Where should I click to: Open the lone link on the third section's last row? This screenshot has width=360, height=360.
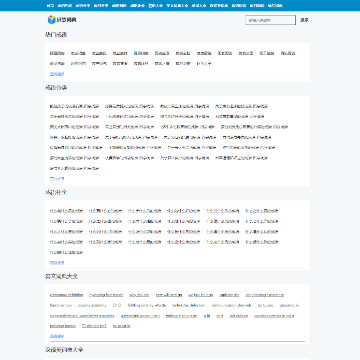(66, 253)
